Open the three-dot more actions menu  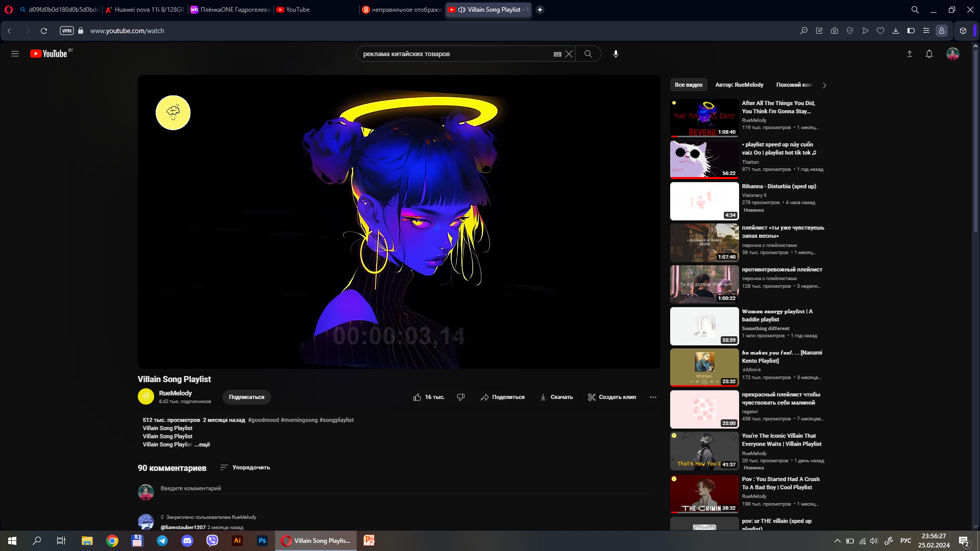[x=653, y=397]
